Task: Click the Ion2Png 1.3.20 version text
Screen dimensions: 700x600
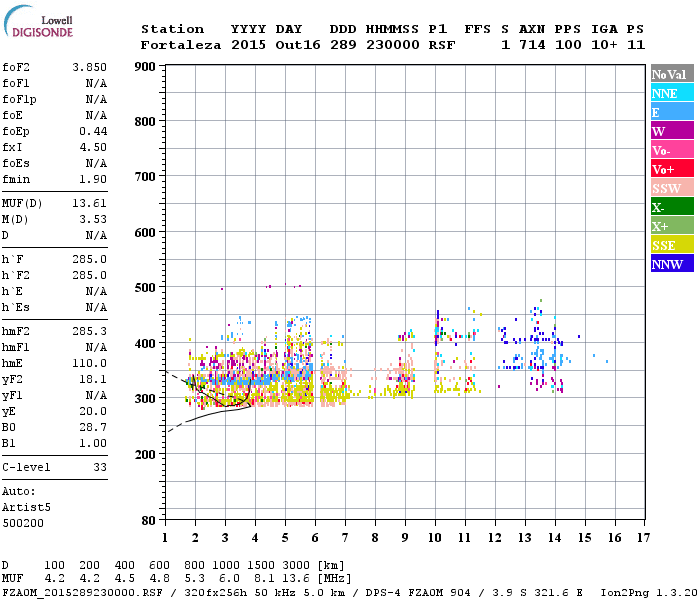Action: tap(649, 593)
